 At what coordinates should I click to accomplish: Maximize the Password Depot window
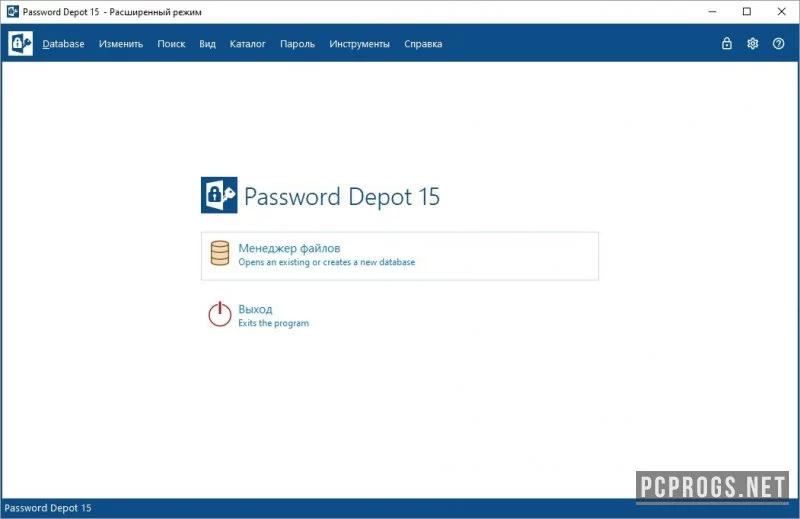point(746,12)
